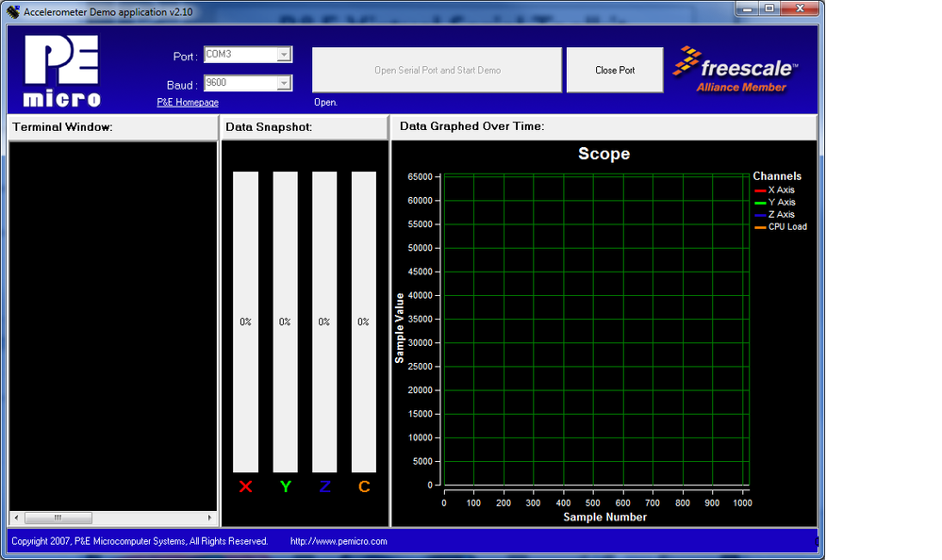
Task: Click the Z axis progress bar
Action: [x=324, y=322]
